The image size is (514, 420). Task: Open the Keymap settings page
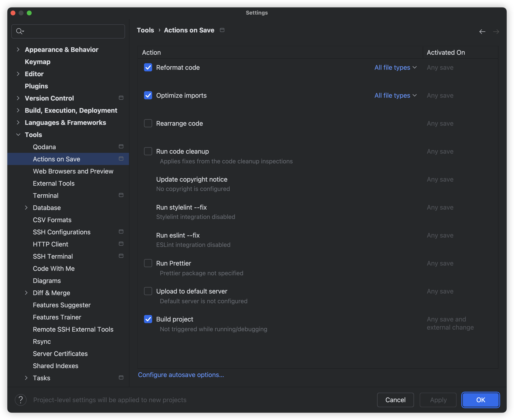[38, 62]
